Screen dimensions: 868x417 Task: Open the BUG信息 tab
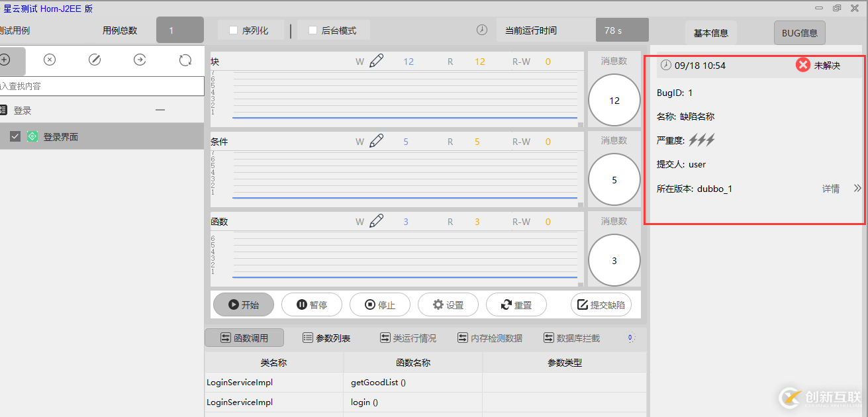(x=799, y=32)
